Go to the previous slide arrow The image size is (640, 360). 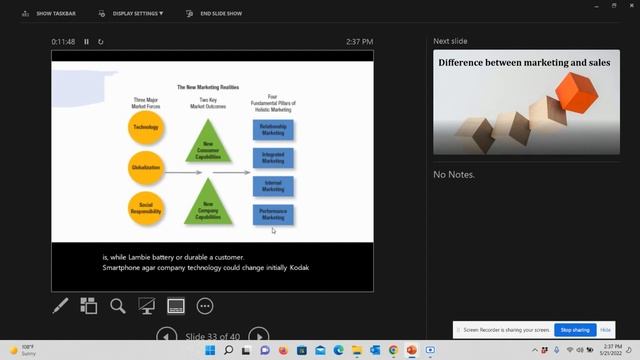pyautogui.click(x=167, y=336)
